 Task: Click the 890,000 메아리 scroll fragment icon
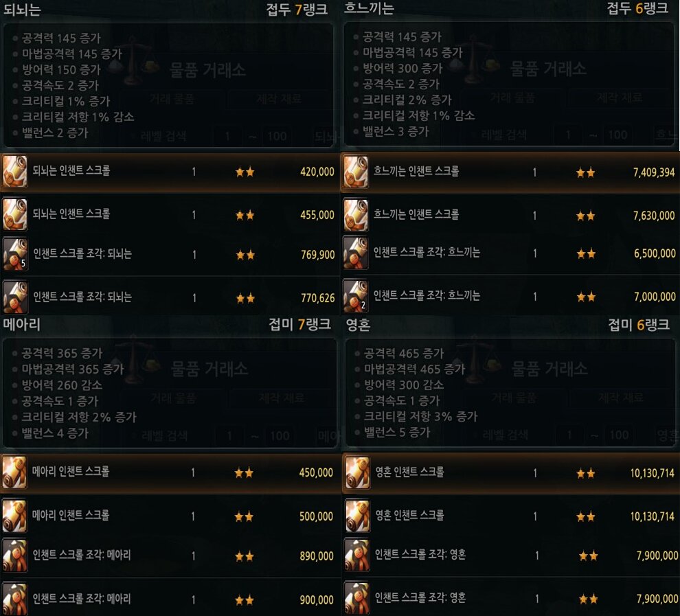pos(14,556)
